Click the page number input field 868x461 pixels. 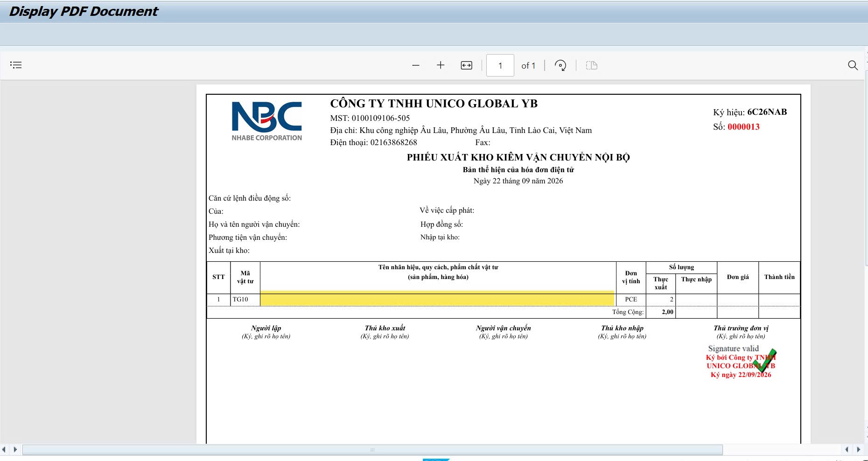tap(500, 65)
